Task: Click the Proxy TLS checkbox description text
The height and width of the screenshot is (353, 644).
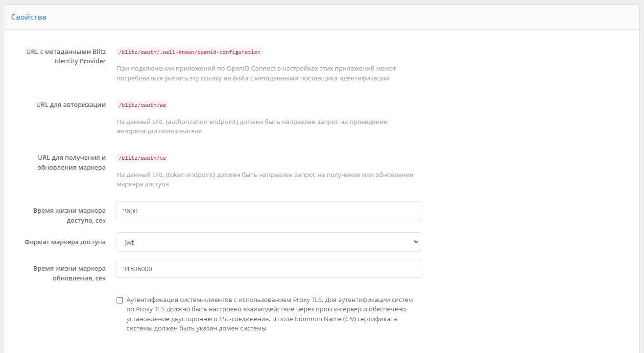Action: pos(269,314)
